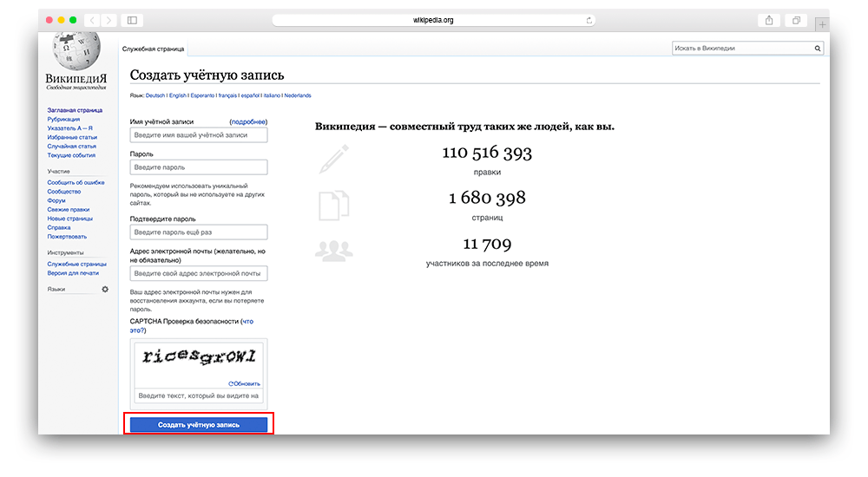868x477 pixels.
Task: Toggle the Safari sidebar button
Action: 132,21
